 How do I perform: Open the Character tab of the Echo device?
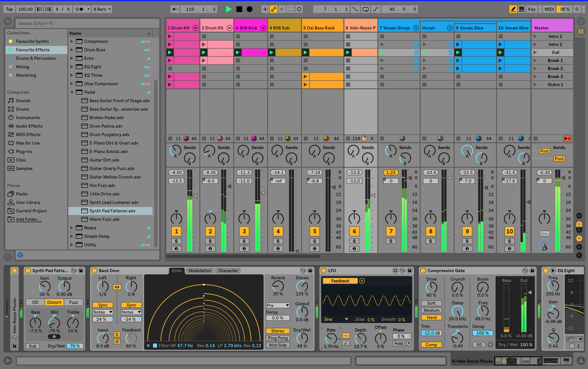[228, 270]
